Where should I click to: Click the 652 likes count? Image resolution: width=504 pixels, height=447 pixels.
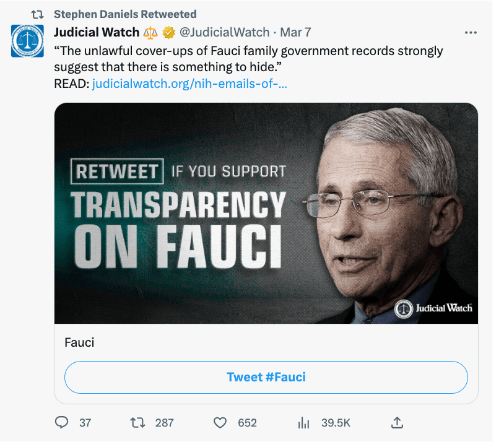[247, 423]
